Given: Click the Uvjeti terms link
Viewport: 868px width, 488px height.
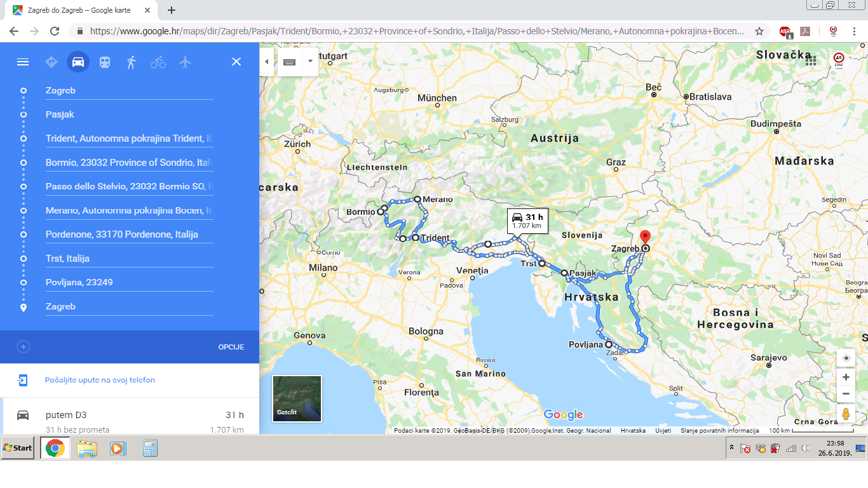Looking at the screenshot, I should click(663, 430).
